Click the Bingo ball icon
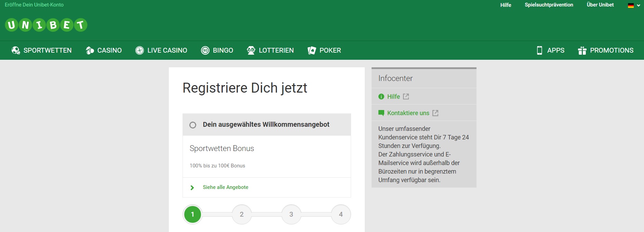 205,51
